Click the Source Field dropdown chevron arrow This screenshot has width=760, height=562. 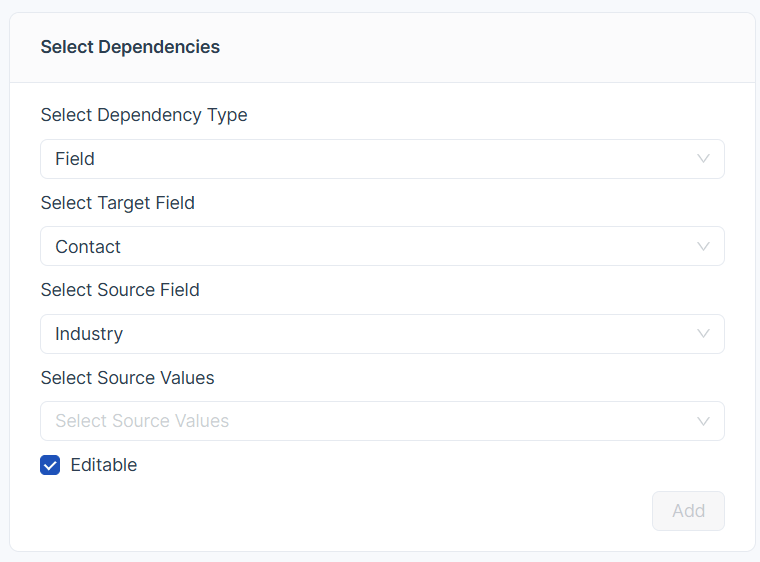pyautogui.click(x=703, y=334)
